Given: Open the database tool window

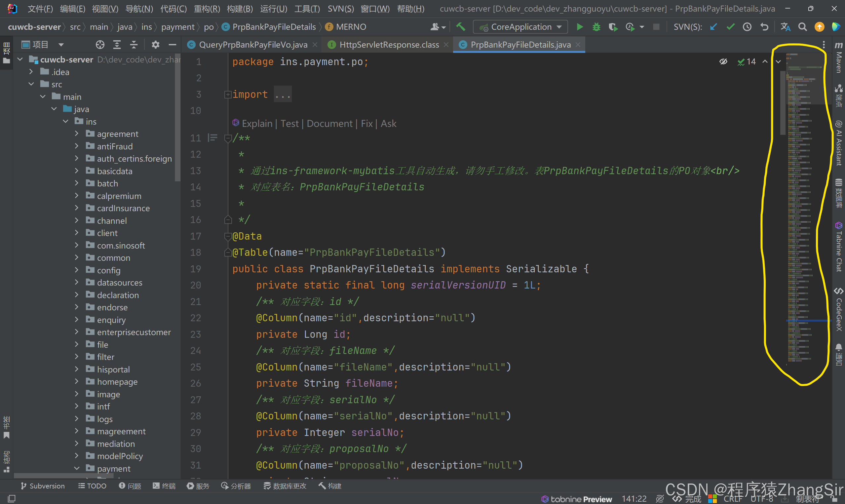Looking at the screenshot, I should click(838, 193).
